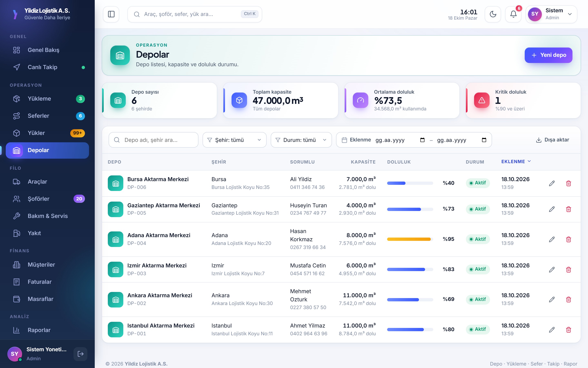Edit Istanbul Aktarma Merkezi row
The height and width of the screenshot is (368, 588).
(x=552, y=330)
